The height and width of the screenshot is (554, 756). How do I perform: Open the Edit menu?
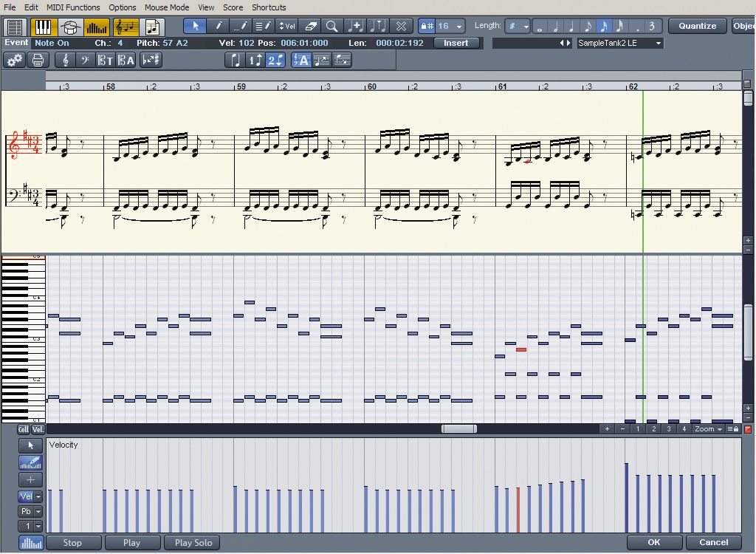click(x=31, y=7)
